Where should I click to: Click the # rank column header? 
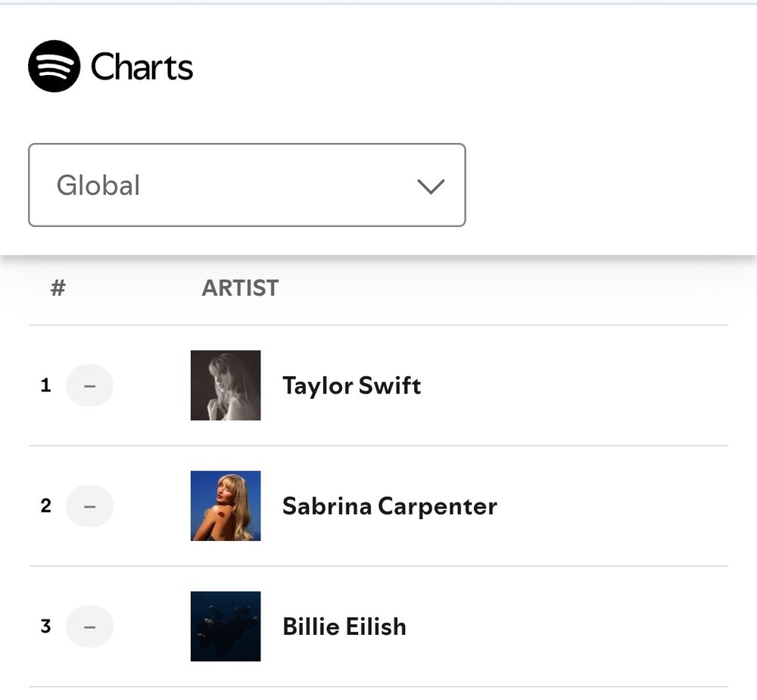(x=58, y=288)
